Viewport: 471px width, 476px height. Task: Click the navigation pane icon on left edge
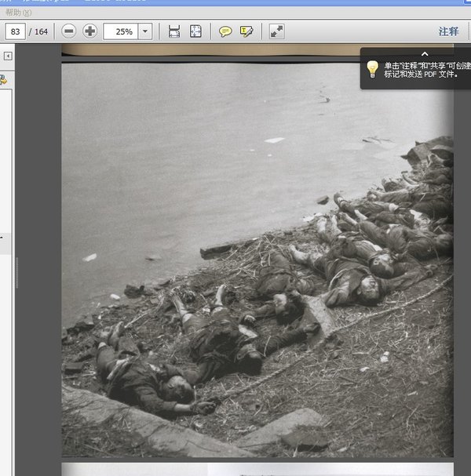click(x=3, y=79)
